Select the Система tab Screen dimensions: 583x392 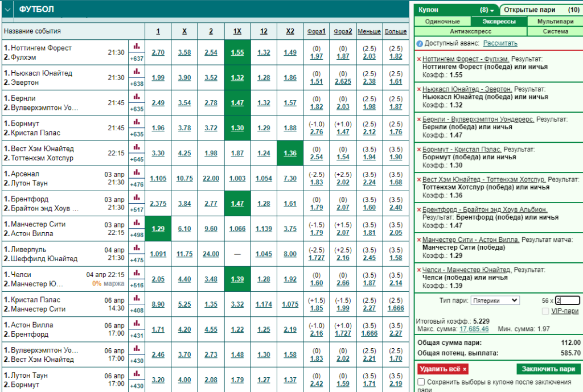coord(556,31)
